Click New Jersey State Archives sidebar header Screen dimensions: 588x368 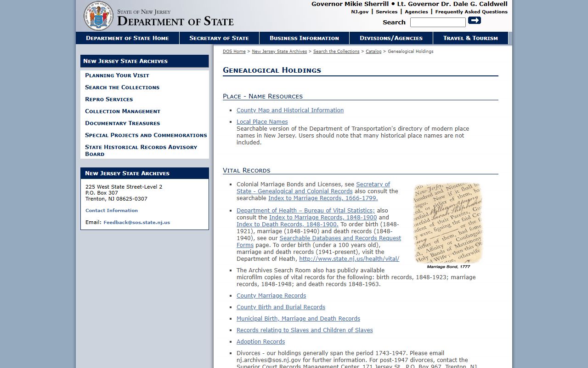145,61
